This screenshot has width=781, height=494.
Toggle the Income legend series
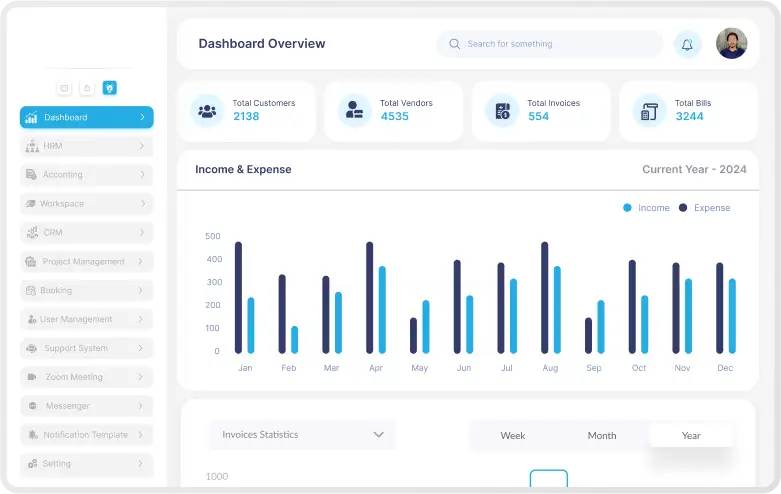646,208
